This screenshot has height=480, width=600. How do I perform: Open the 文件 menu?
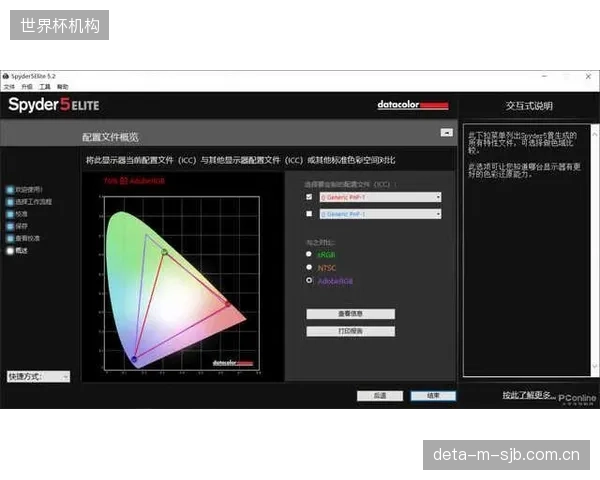pyautogui.click(x=9, y=87)
